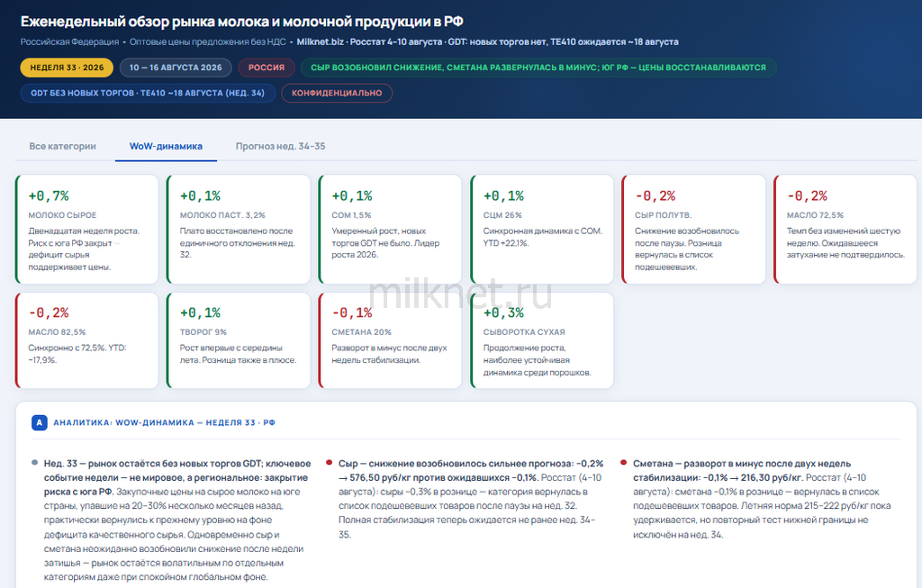Click the red "РОССИЯ" tag
The image size is (922, 588).
pyautogui.click(x=267, y=68)
